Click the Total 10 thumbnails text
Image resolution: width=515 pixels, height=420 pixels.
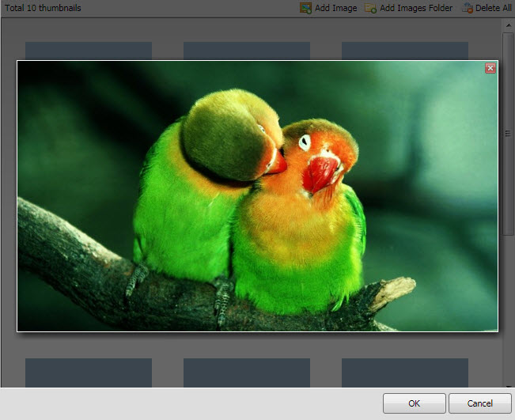pyautogui.click(x=43, y=8)
